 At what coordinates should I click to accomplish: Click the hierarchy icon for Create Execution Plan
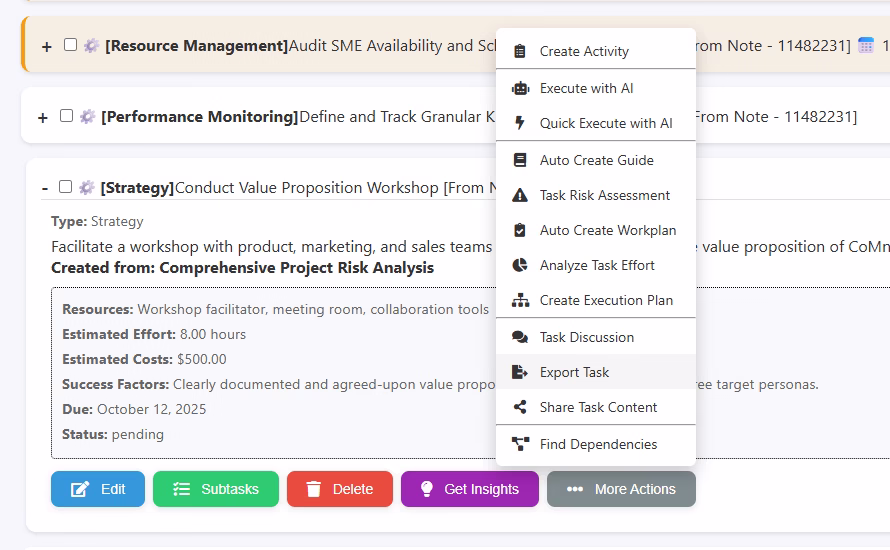[x=519, y=300]
